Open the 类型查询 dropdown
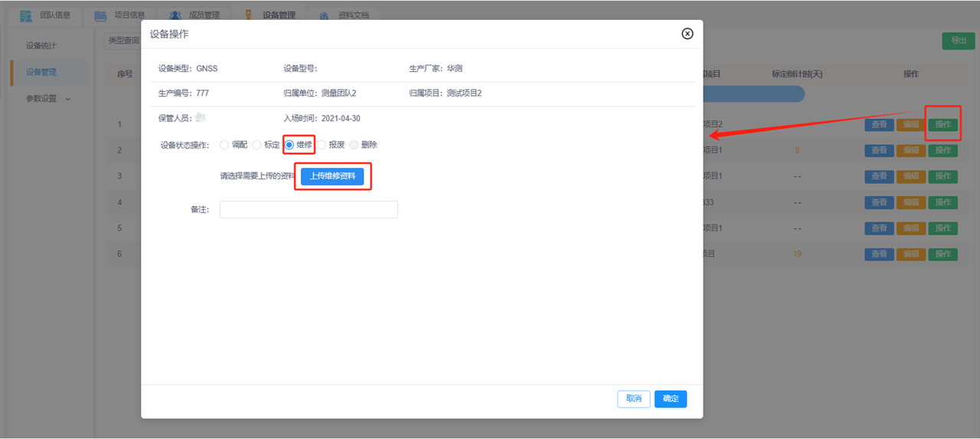The image size is (980, 439). pyautogui.click(x=122, y=41)
